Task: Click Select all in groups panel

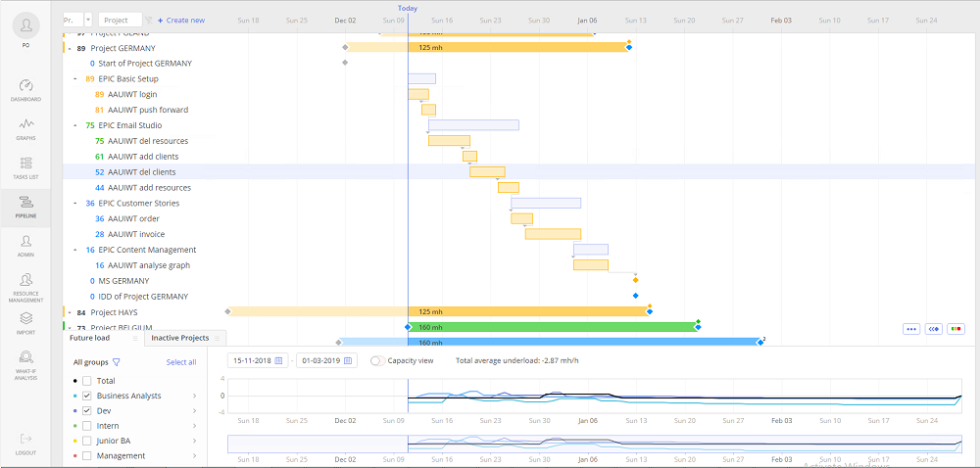Action: click(x=181, y=362)
